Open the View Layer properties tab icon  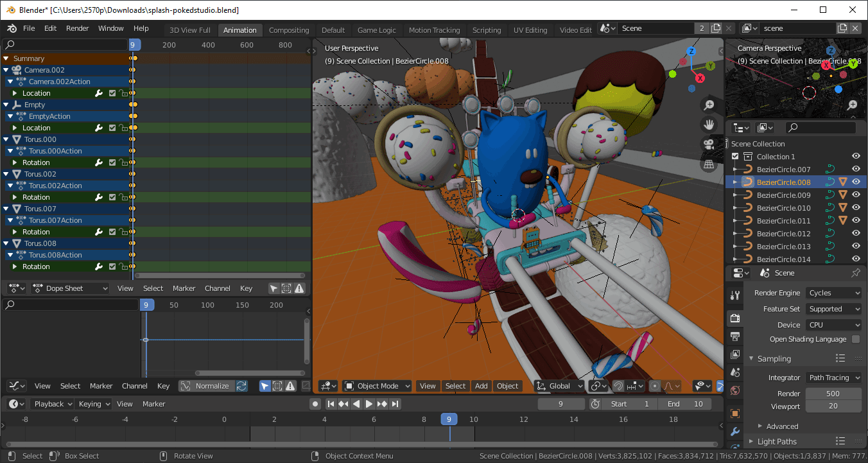(x=735, y=354)
